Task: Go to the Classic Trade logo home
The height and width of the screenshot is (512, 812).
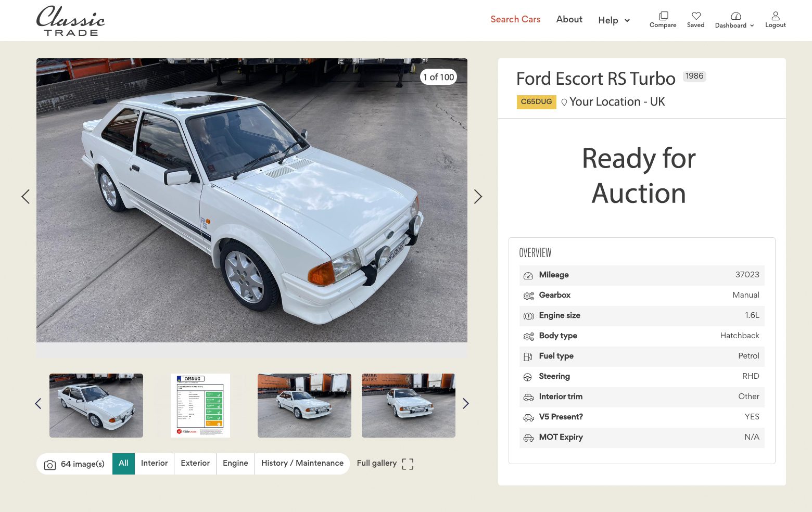Action: click(x=71, y=21)
